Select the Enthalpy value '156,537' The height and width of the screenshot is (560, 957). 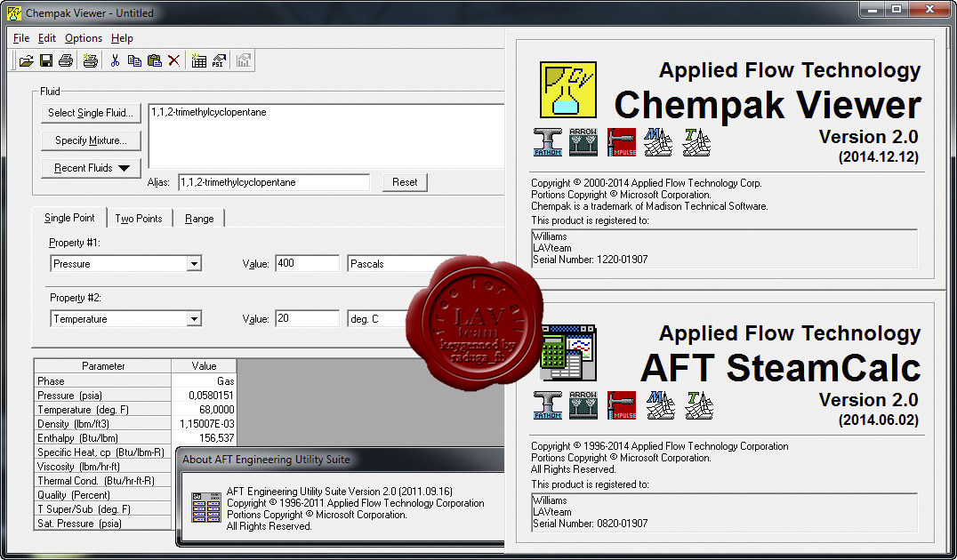click(x=204, y=438)
